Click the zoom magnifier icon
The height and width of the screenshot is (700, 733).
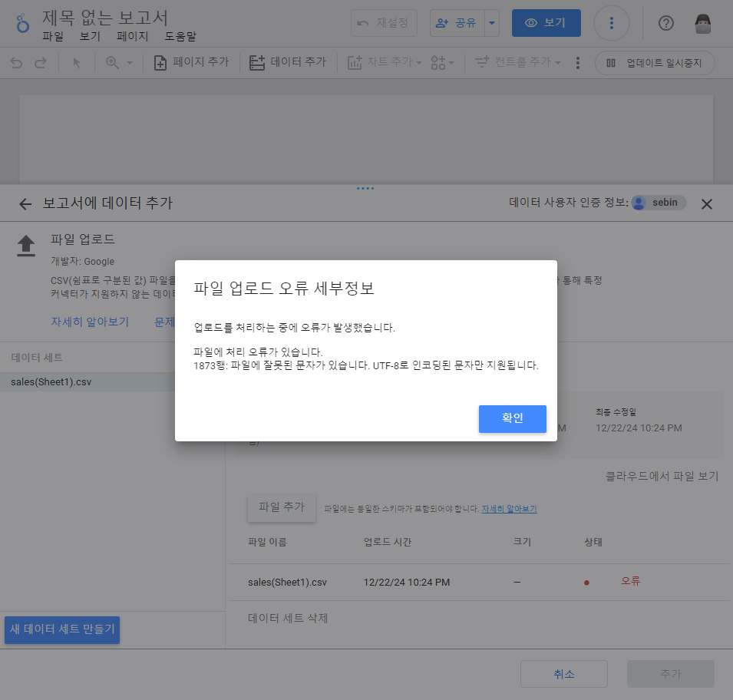click(112, 63)
